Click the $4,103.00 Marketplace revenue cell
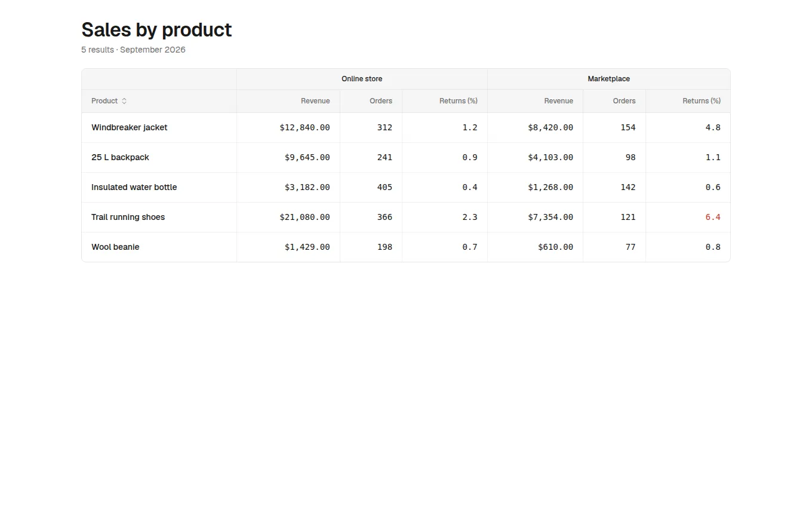 tap(536, 157)
